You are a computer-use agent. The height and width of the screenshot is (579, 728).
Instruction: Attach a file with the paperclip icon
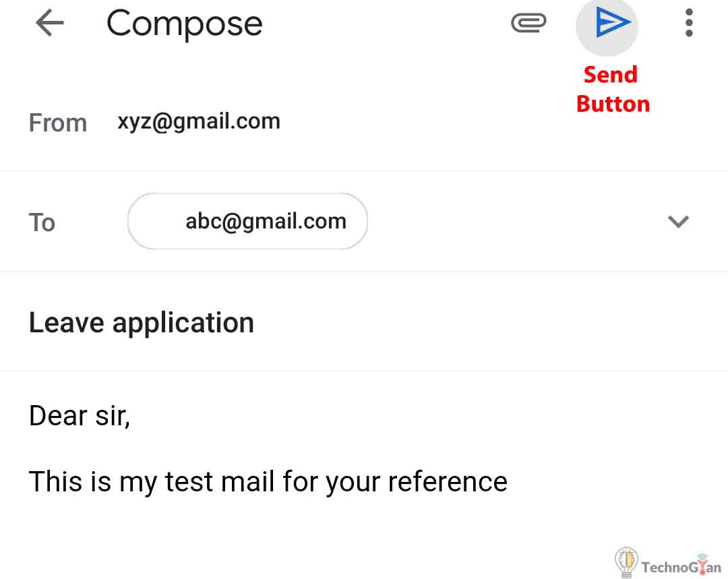(528, 24)
